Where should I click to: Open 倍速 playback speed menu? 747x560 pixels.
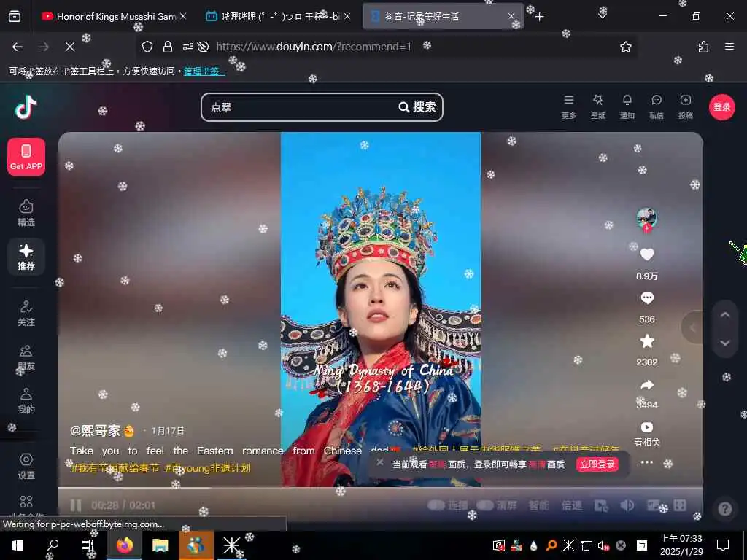(571, 505)
